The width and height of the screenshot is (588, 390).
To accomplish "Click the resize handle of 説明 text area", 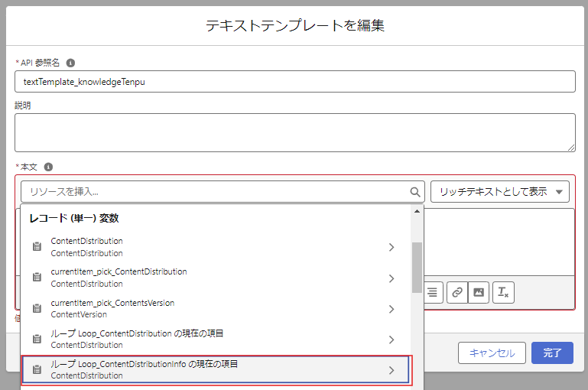I will pyautogui.click(x=571, y=148).
